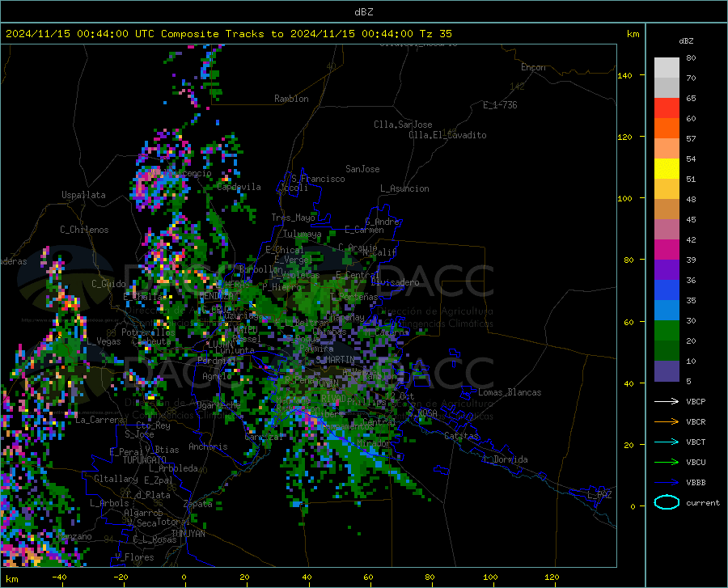Click the word 'current' in legend
The image size is (728, 588).
point(703,502)
